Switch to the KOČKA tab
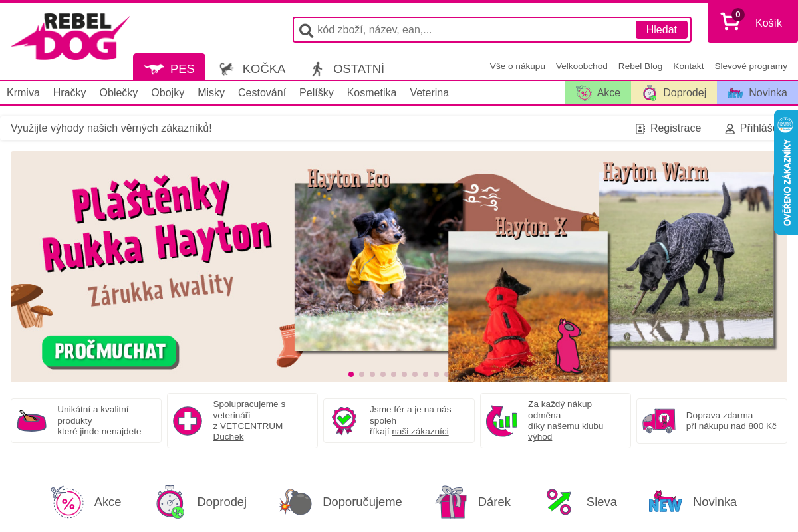This screenshot has height=532, width=798. pyautogui.click(x=253, y=68)
